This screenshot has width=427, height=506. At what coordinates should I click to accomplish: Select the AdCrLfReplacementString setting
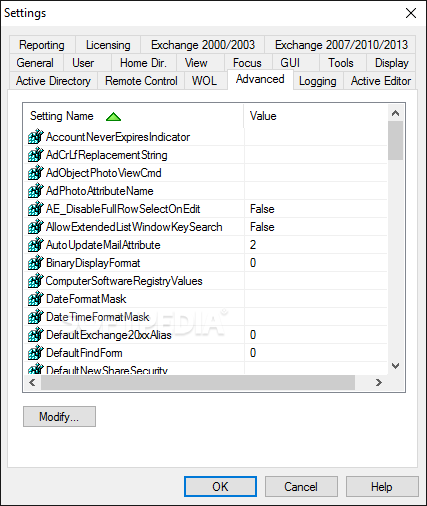pyautogui.click(x=206, y=155)
